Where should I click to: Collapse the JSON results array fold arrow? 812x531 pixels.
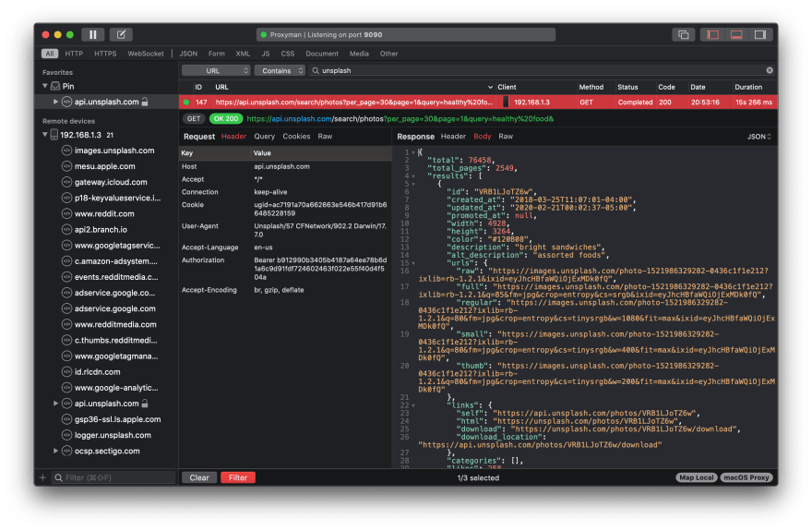(413, 176)
